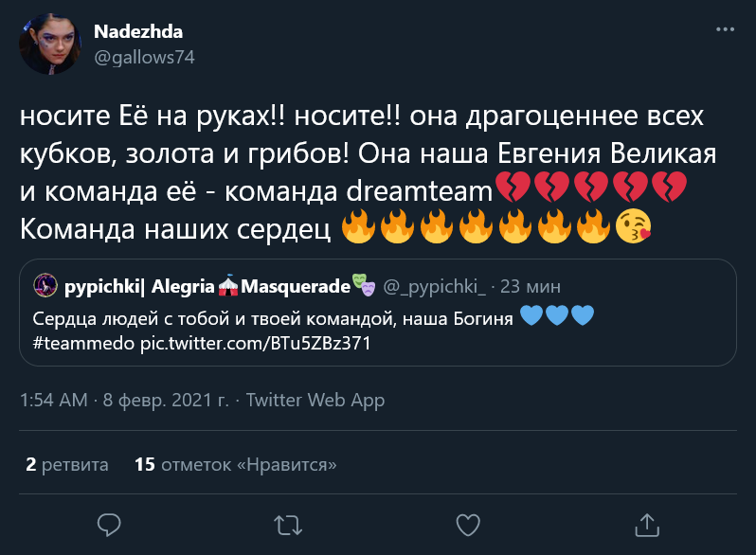View the list of 2 retweets
The height and width of the screenshot is (555, 756).
pos(67,465)
